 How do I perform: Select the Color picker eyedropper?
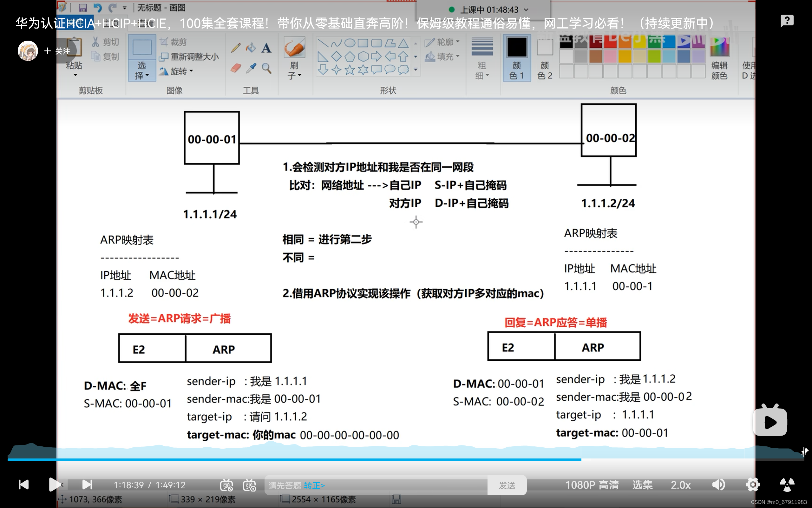(x=251, y=68)
